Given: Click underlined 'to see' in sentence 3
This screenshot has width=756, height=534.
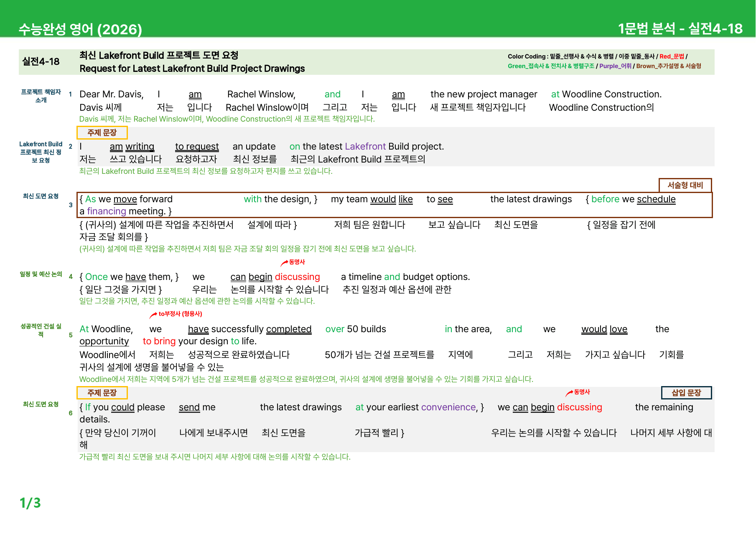Looking at the screenshot, I should pos(440,199).
